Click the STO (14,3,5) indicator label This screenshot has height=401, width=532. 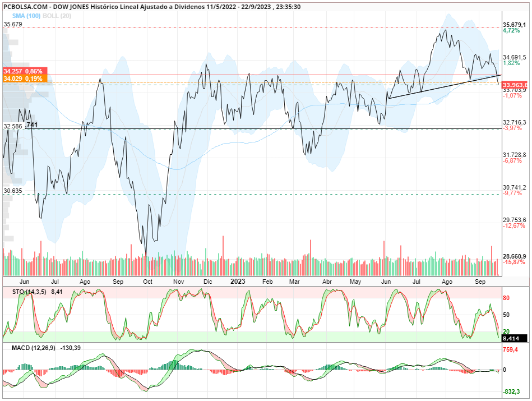tap(29, 292)
